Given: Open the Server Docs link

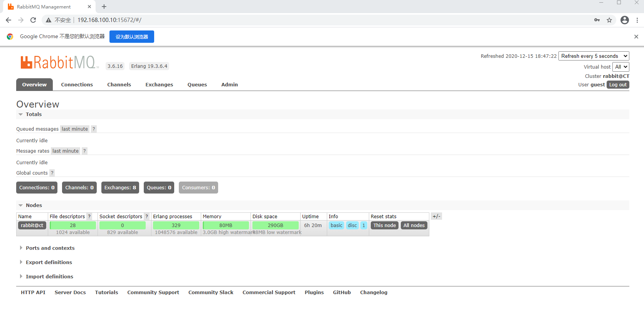Looking at the screenshot, I should 70,293.
